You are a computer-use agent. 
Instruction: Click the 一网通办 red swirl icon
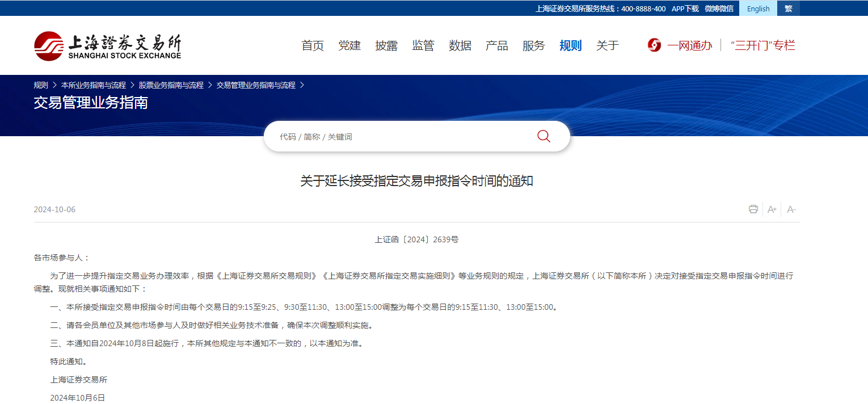coord(654,45)
